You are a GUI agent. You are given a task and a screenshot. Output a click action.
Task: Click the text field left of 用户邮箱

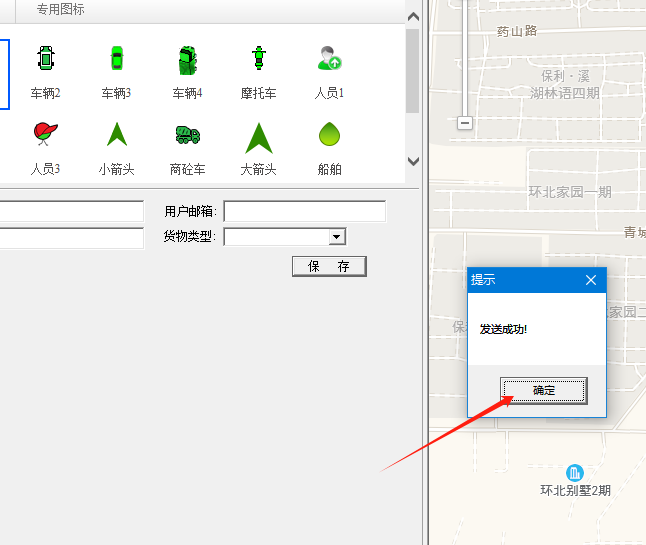[x=72, y=211]
